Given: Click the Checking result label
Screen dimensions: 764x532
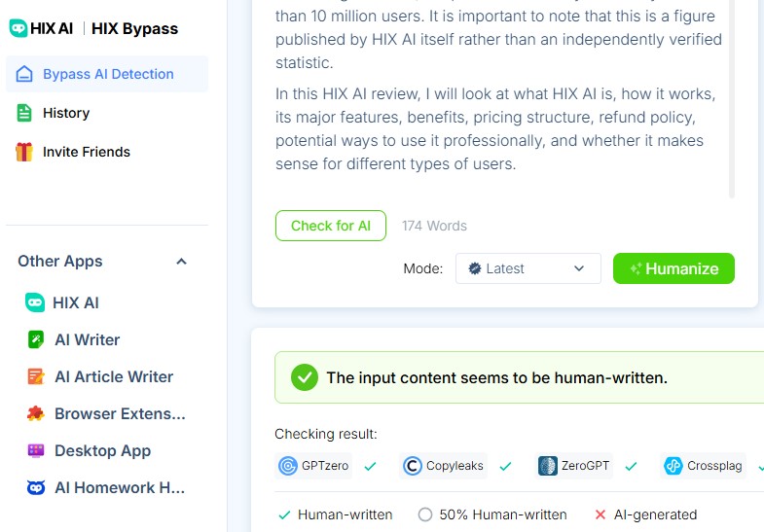Looking at the screenshot, I should pos(325,434).
